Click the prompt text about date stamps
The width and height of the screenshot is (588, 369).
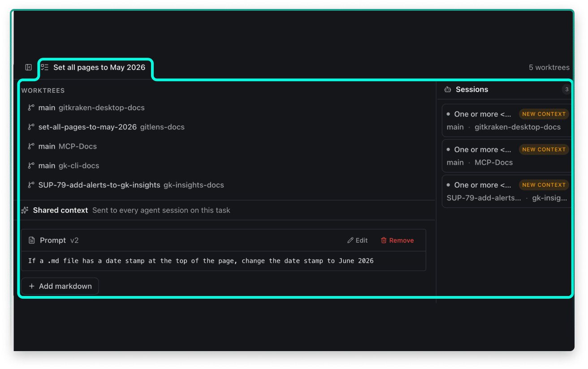coord(201,261)
